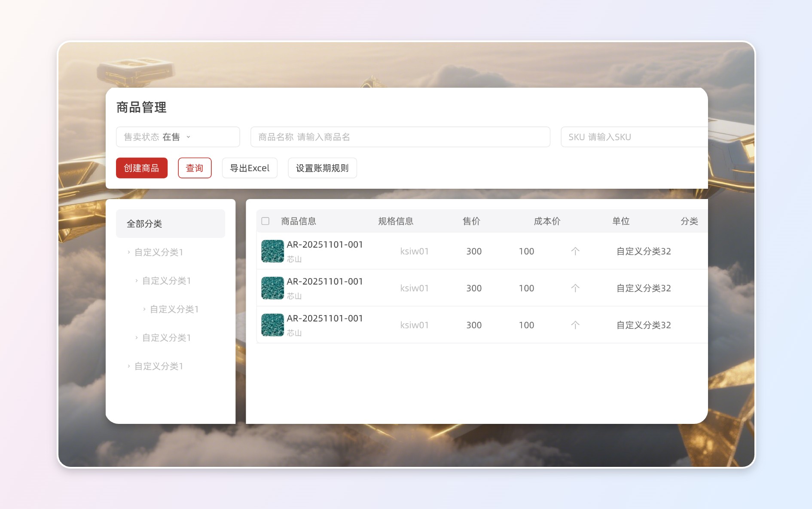Click the first row's product thumbnail
The image size is (812, 509).
[272, 251]
